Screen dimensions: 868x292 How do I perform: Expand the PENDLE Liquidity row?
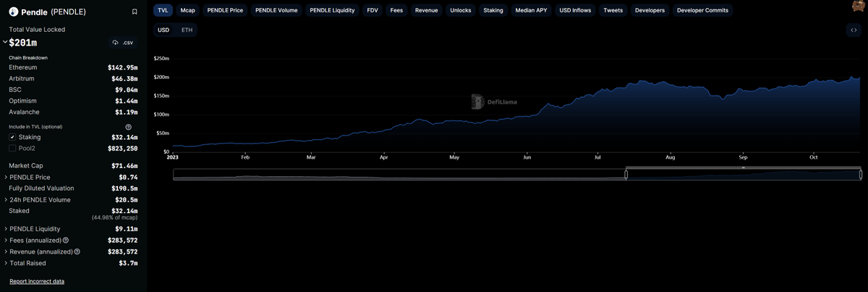(x=7, y=228)
